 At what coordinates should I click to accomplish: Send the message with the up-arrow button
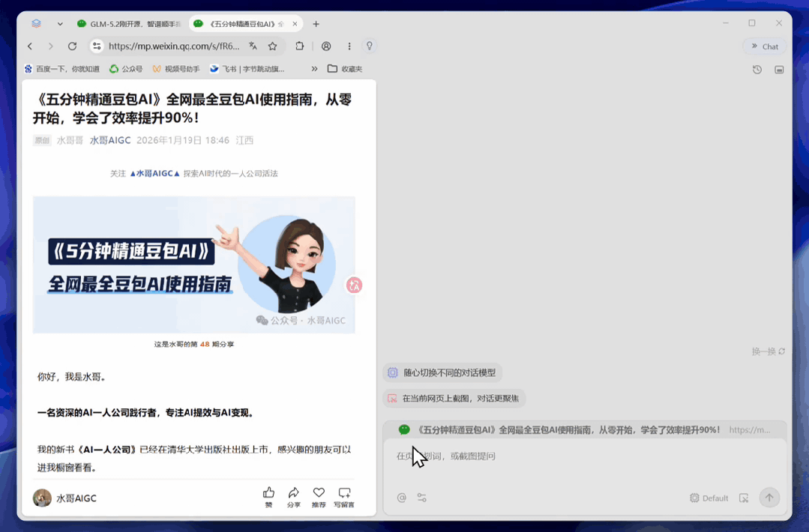pos(769,498)
